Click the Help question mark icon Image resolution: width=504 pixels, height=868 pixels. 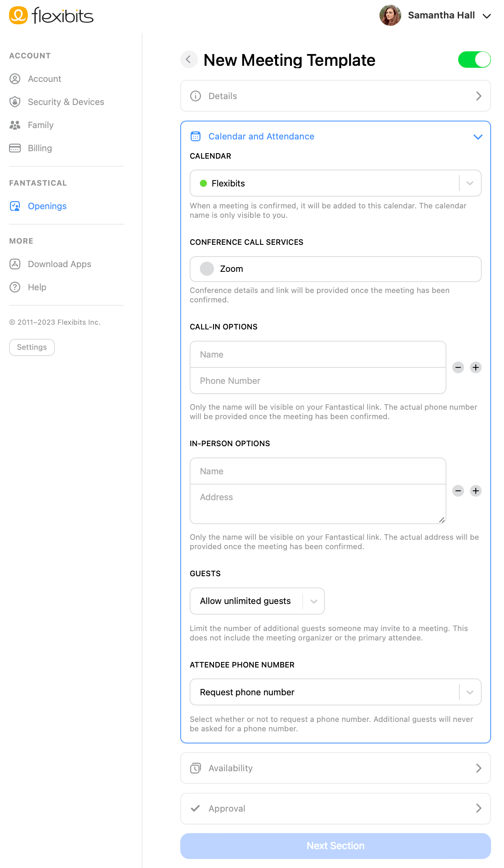tap(15, 287)
